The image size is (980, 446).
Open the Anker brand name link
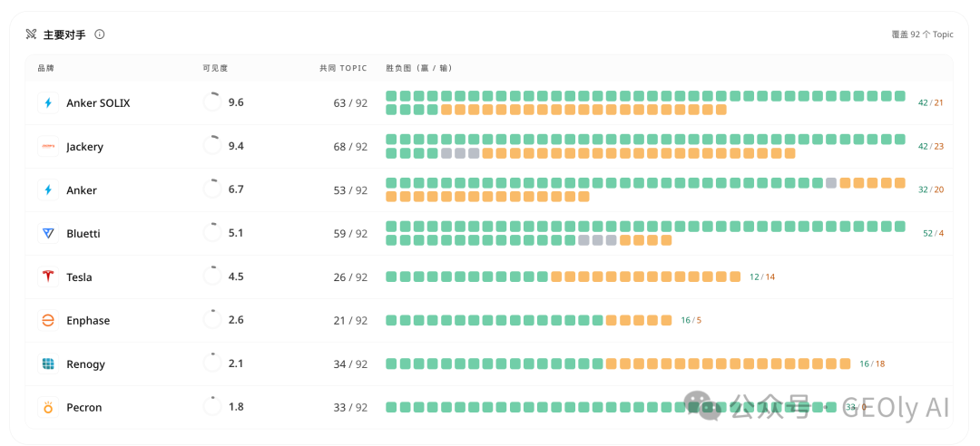coord(82,190)
